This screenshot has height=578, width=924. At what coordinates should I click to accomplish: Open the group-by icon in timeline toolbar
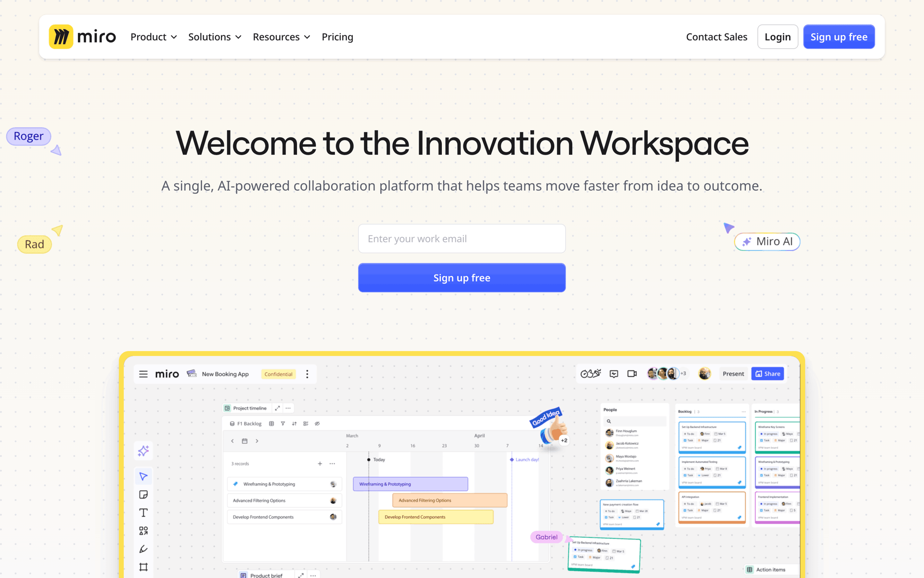point(306,424)
